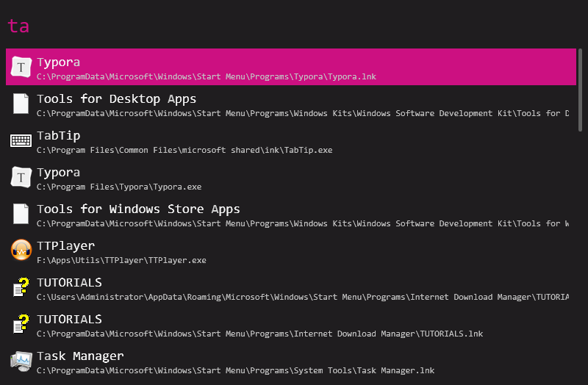
Task: Open 'TUTORIALS' result with ProgramData path
Action: [x=291, y=324]
